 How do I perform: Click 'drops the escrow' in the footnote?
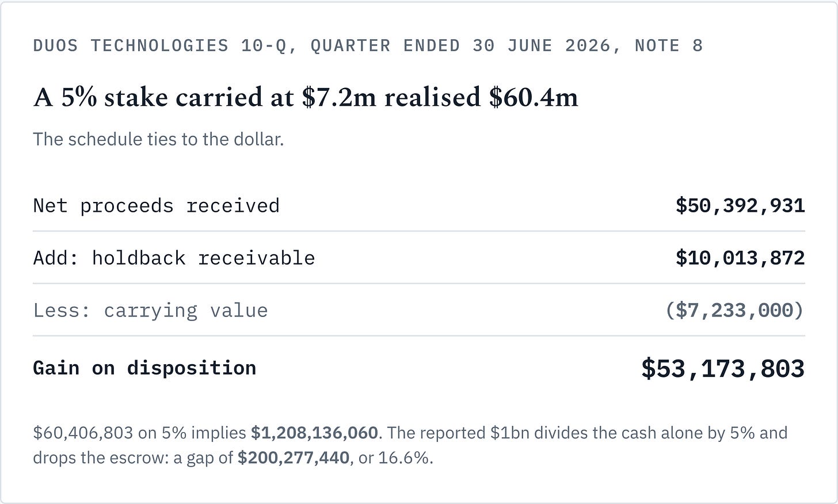coord(100,458)
